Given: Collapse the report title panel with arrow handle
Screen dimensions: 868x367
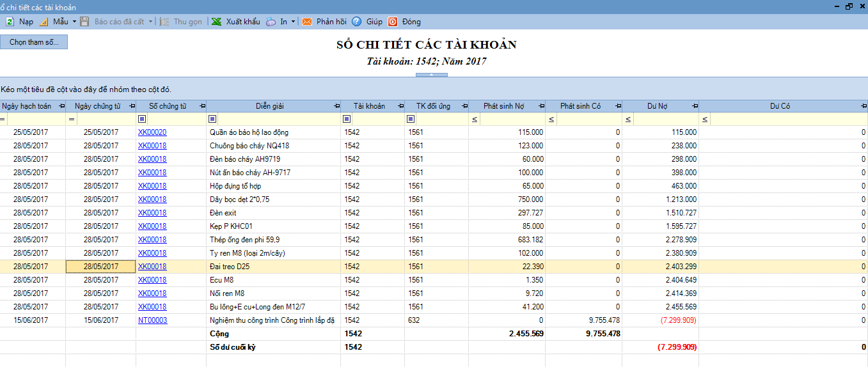Looking at the screenshot, I should click(x=432, y=75).
